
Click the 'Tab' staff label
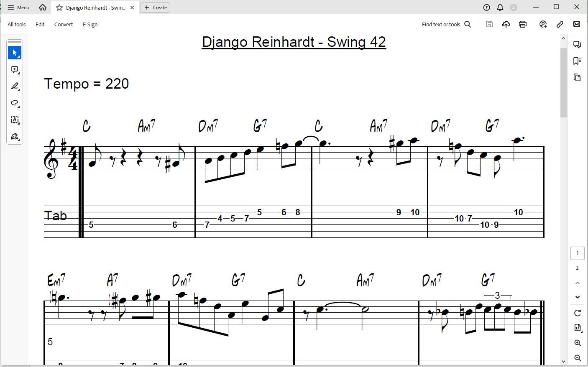click(x=56, y=216)
